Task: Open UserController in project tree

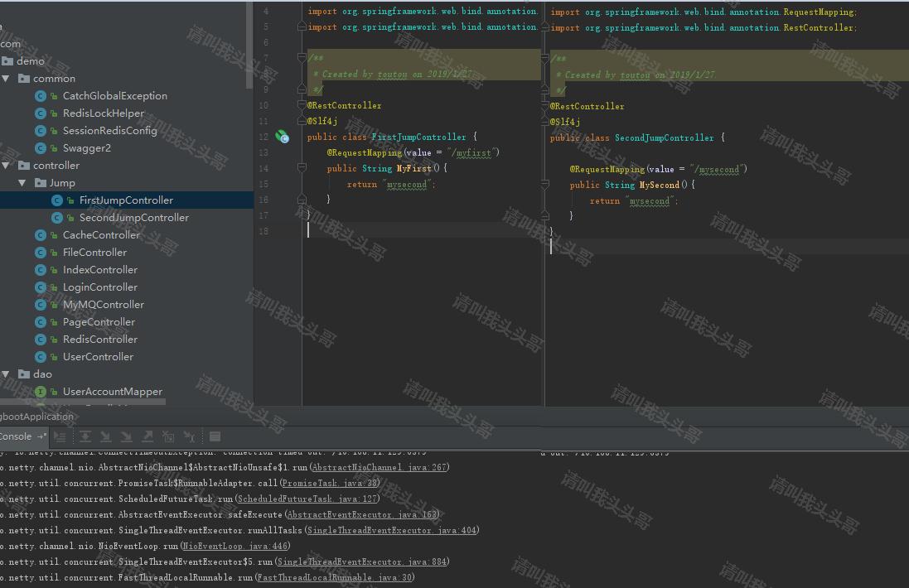Action: (98, 357)
